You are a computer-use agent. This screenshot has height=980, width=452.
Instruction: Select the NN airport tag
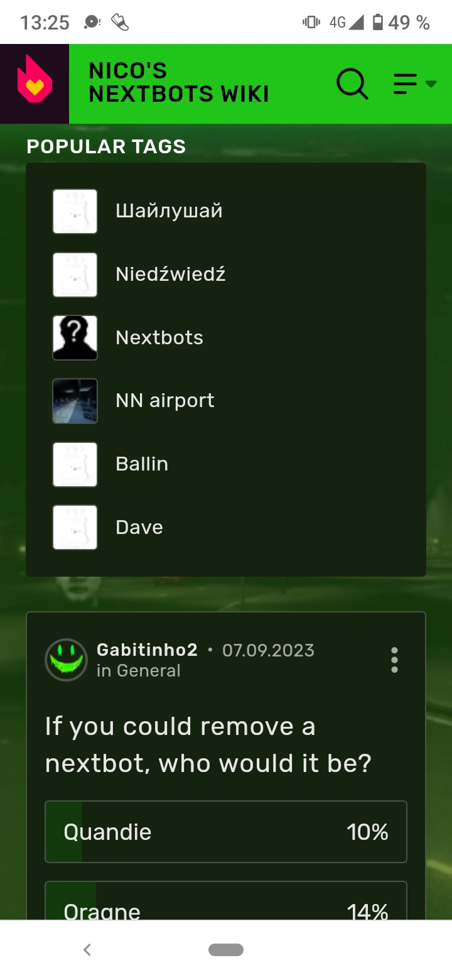pos(165,401)
